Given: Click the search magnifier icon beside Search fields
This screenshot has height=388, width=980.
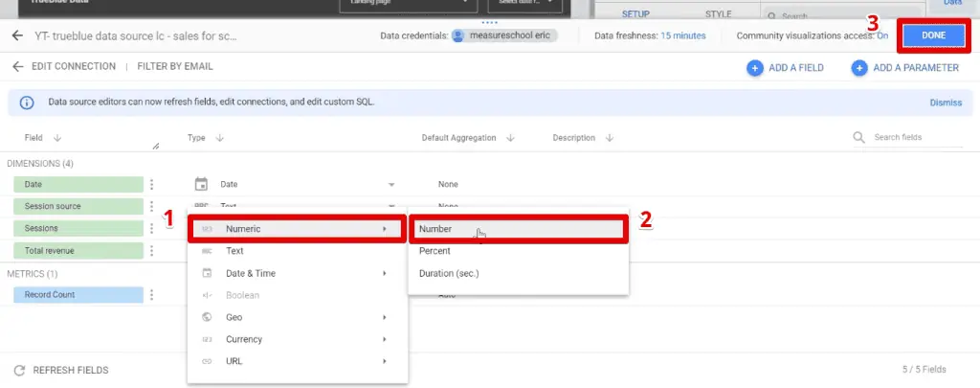Looking at the screenshot, I should [x=859, y=137].
